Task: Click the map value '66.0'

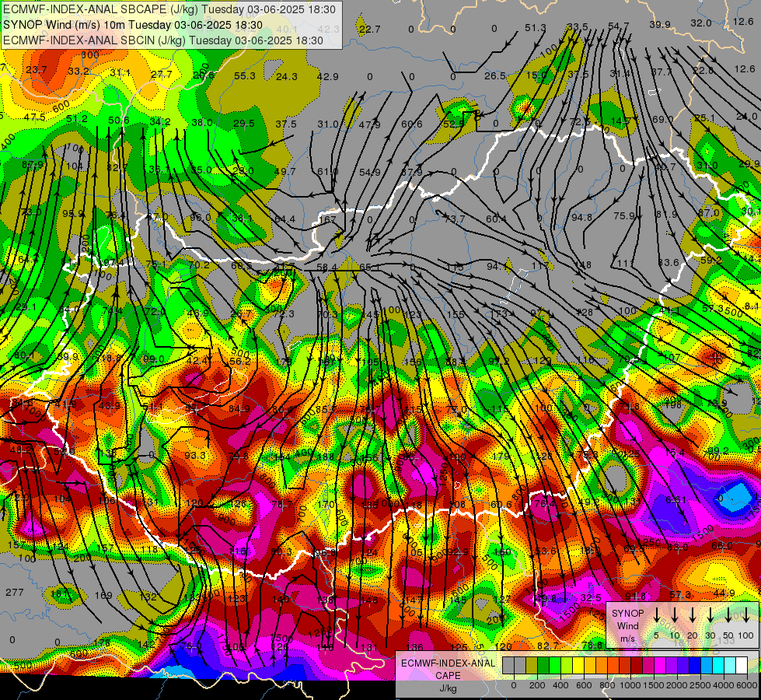Action: point(721,546)
